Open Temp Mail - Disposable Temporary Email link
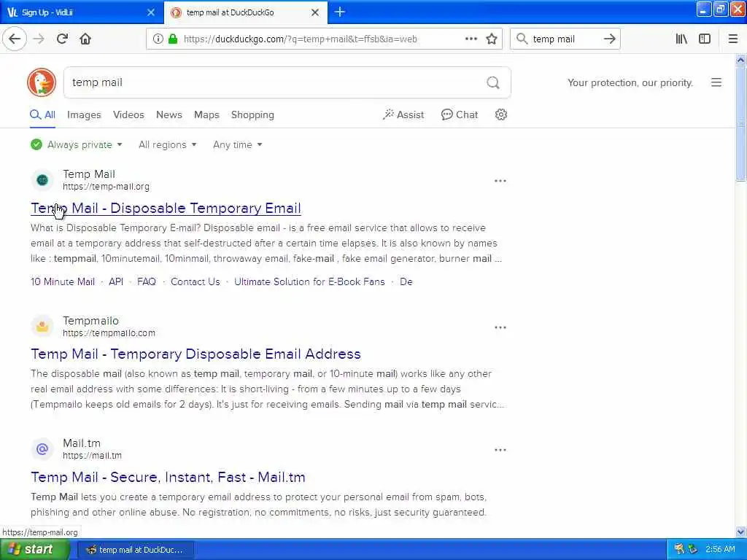This screenshot has height=560, width=747. [166, 208]
